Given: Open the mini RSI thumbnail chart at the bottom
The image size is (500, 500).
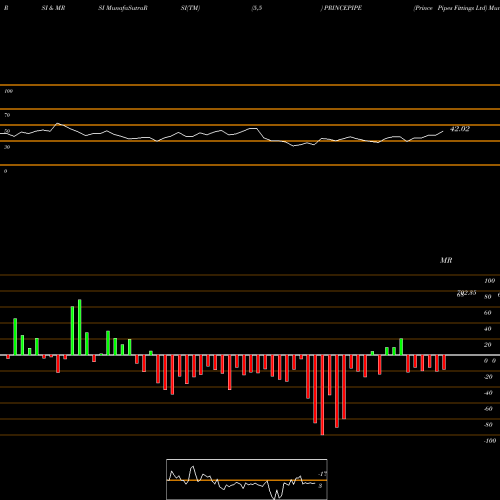Looking at the screenshot, I should (x=247, y=479).
